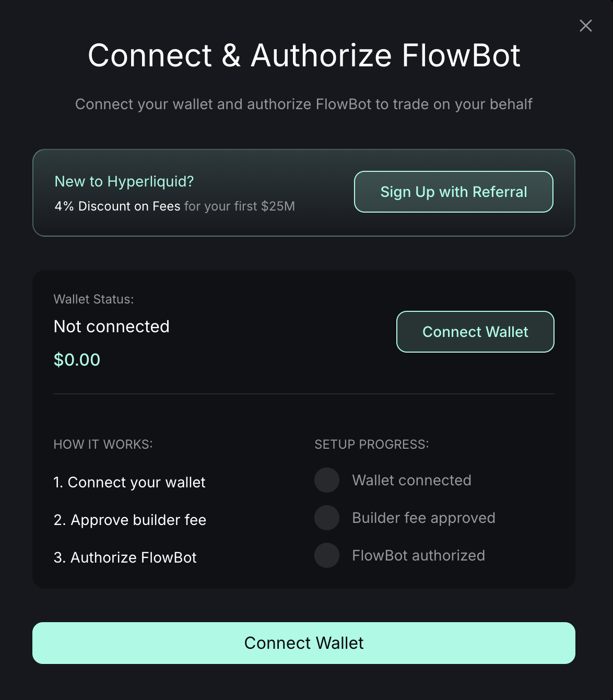Click the "Connect & Authorize FlowBot" title
The width and height of the screenshot is (613, 700).
click(304, 55)
